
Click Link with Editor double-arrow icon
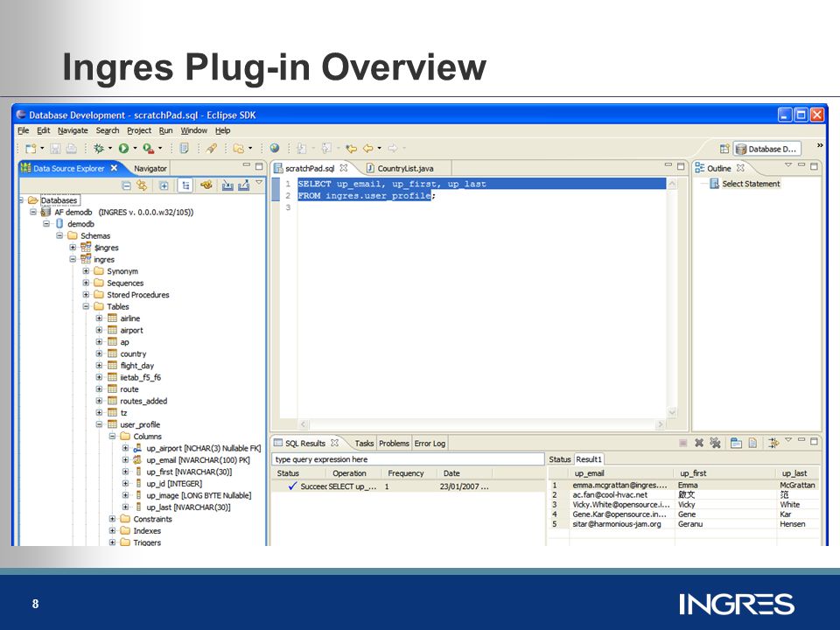pyautogui.click(x=142, y=185)
